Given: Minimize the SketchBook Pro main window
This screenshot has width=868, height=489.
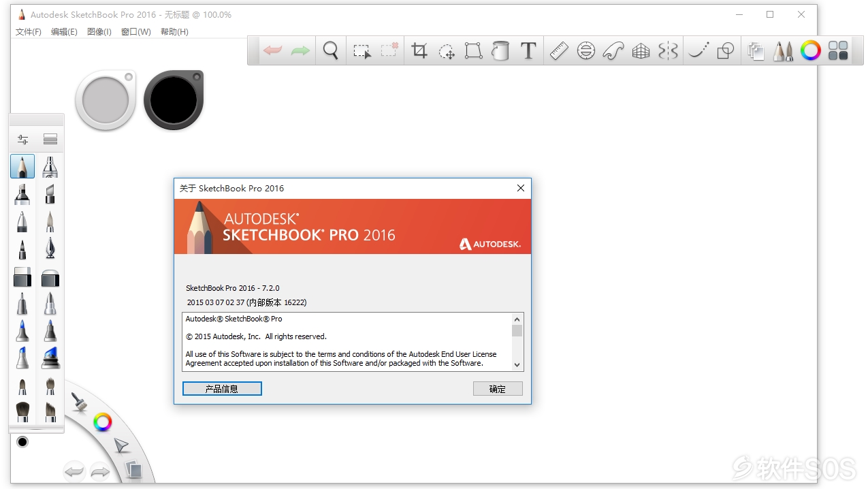Looking at the screenshot, I should tap(739, 14).
